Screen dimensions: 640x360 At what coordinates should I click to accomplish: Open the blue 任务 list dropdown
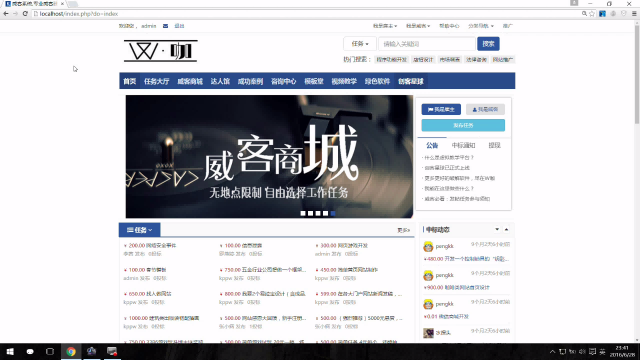pos(140,230)
